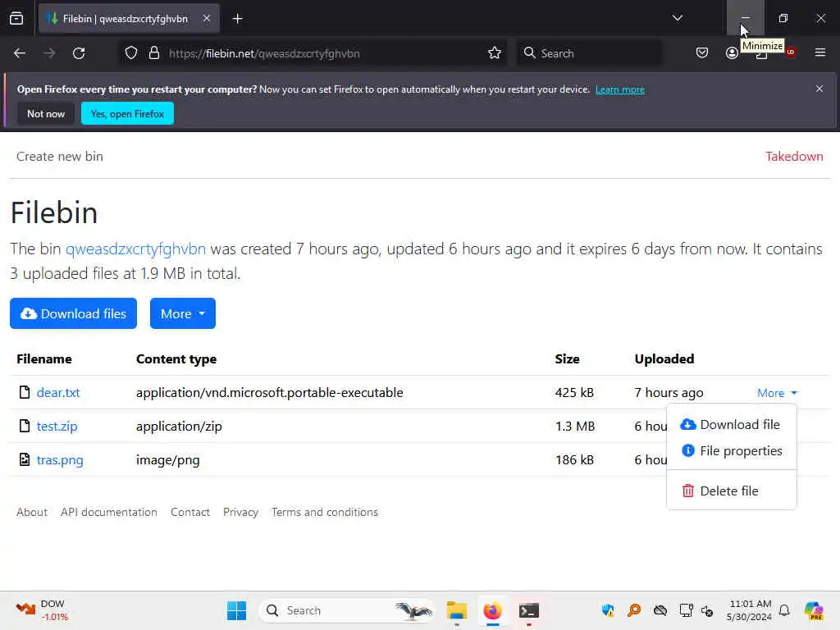Click the dear.txt file icon
Viewport: 840px width, 630px height.
(24, 392)
